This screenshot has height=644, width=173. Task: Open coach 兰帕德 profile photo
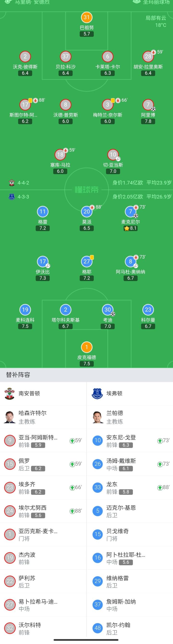point(97,417)
